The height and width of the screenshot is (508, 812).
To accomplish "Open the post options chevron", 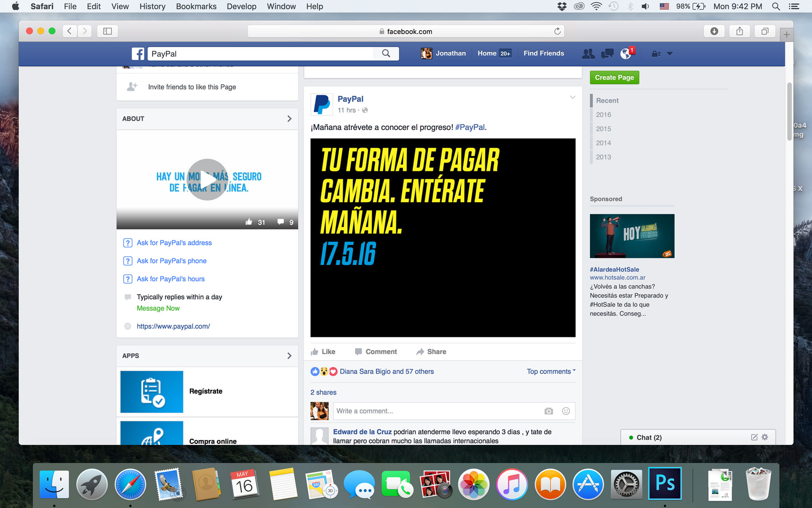I will coord(572,98).
